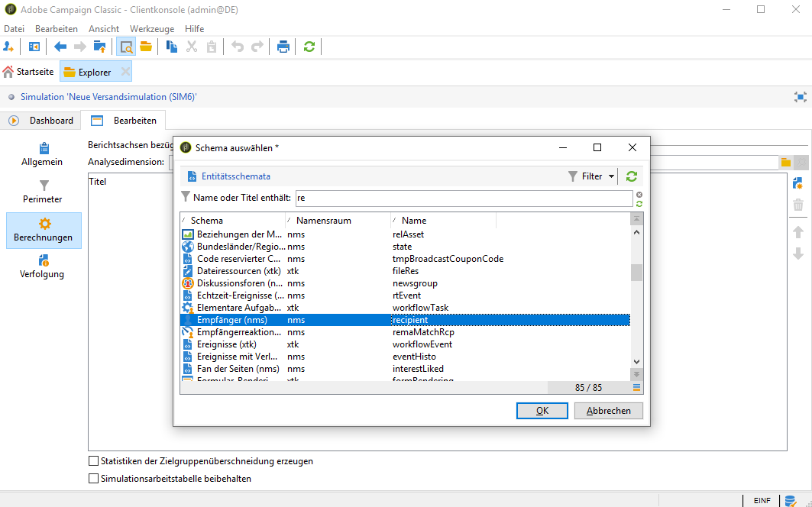Click the cut scissors icon
This screenshot has width=812, height=507.
[192, 47]
